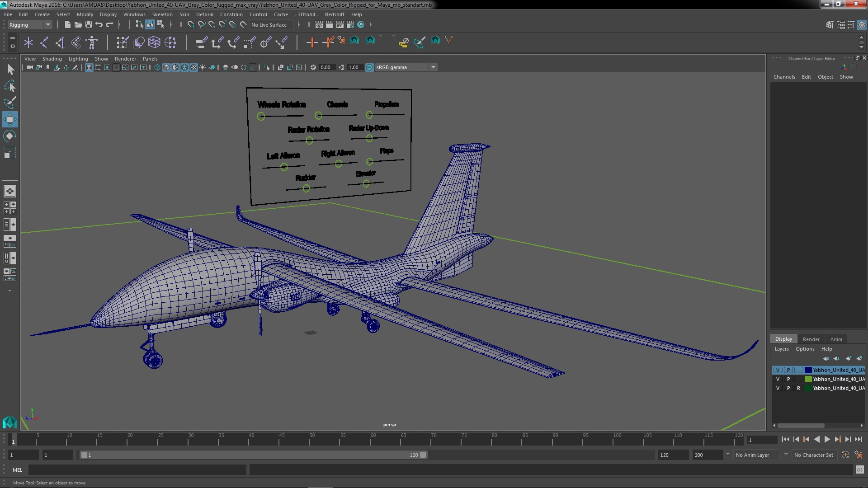Toggle smooth shade all in viewport
Image resolution: width=868 pixels, height=488 pixels.
[166, 67]
